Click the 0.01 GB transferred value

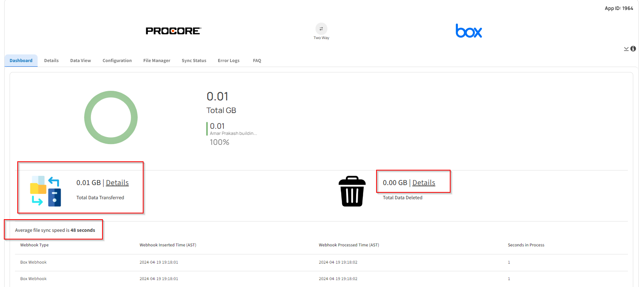[x=89, y=183]
